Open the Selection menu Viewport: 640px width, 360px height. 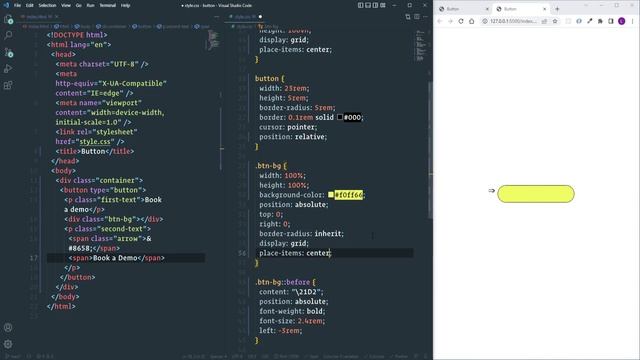click(x=47, y=5)
